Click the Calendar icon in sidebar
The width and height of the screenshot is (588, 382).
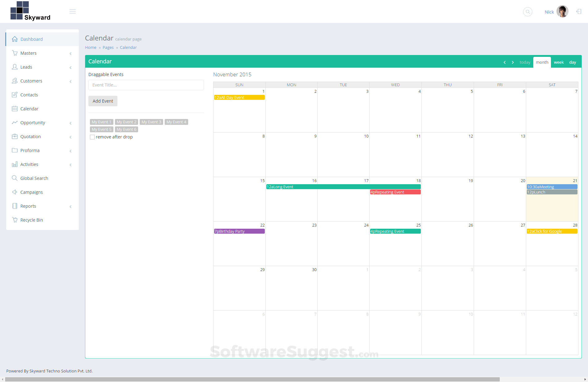tap(15, 108)
